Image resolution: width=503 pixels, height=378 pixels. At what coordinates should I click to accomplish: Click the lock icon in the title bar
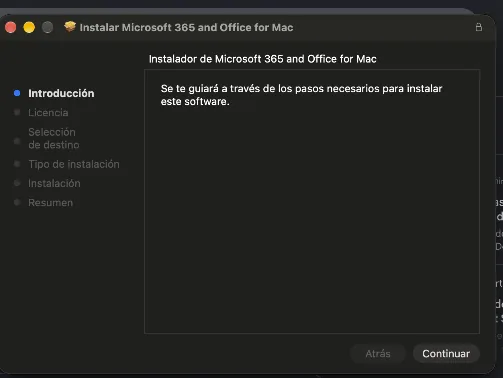[x=479, y=27]
